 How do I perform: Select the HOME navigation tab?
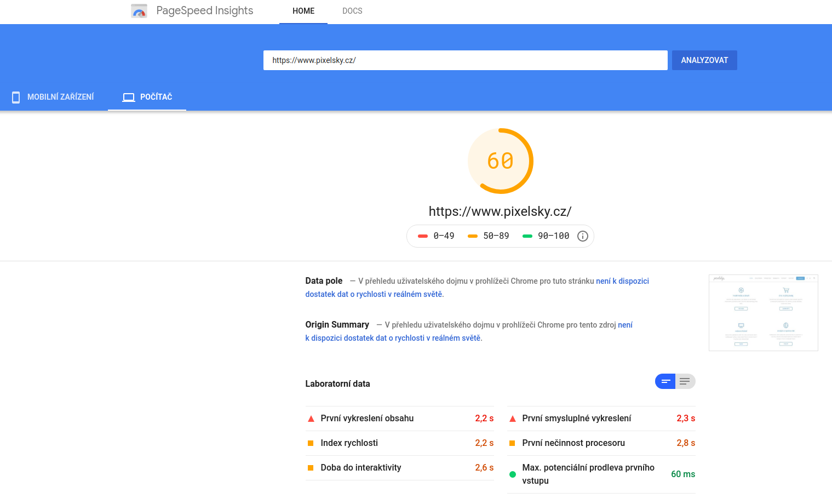(303, 11)
